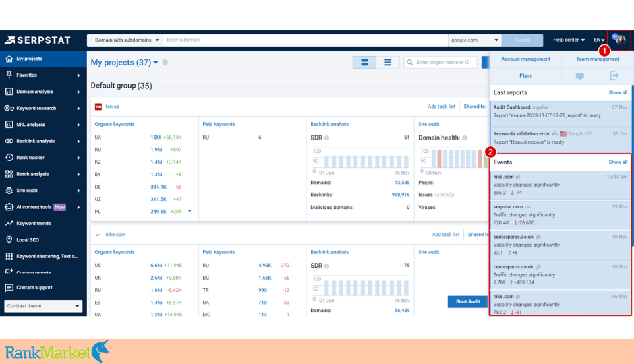Open Help center dropdown

(x=569, y=40)
